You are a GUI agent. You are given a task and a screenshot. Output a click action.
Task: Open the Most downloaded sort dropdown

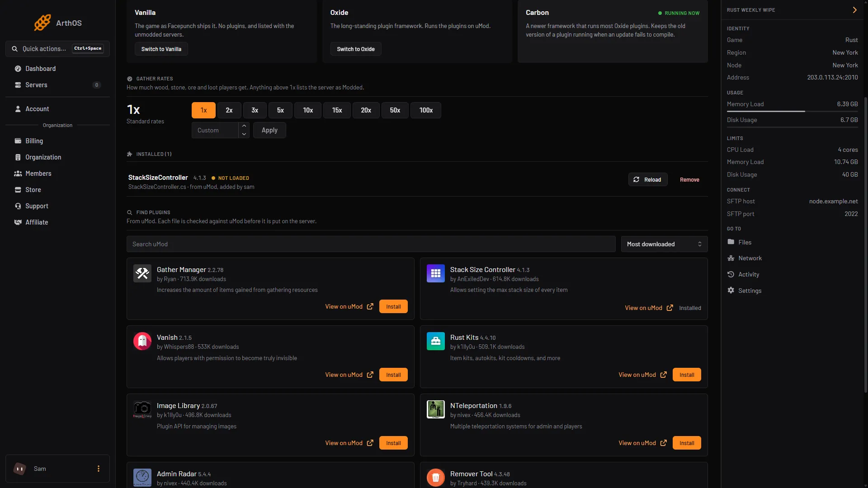664,244
